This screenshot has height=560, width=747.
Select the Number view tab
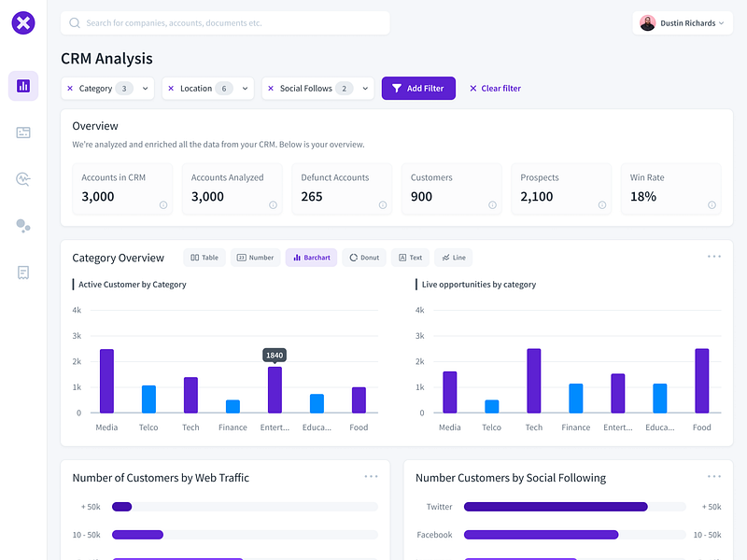tap(255, 257)
